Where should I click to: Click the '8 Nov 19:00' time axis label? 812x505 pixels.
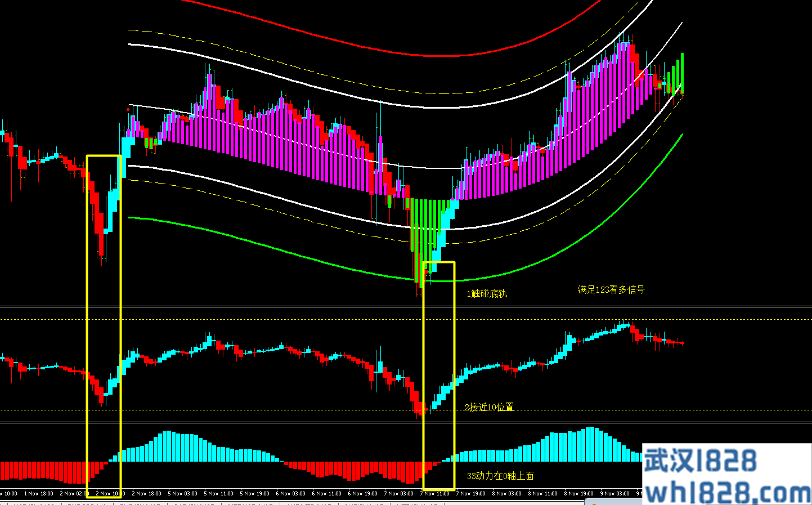click(578, 494)
